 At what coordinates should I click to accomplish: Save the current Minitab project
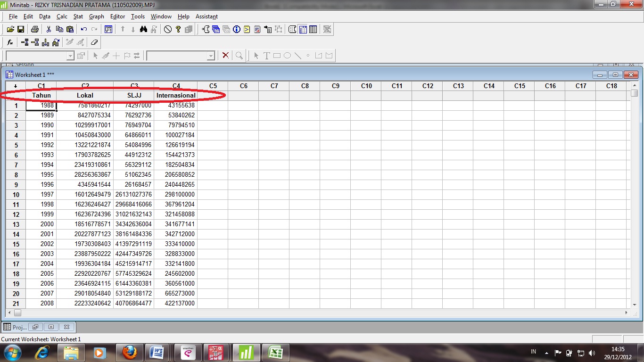pyautogui.click(x=22, y=29)
